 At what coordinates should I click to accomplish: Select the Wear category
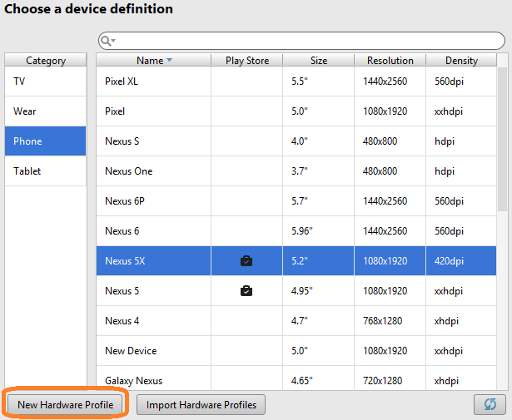pyautogui.click(x=46, y=111)
